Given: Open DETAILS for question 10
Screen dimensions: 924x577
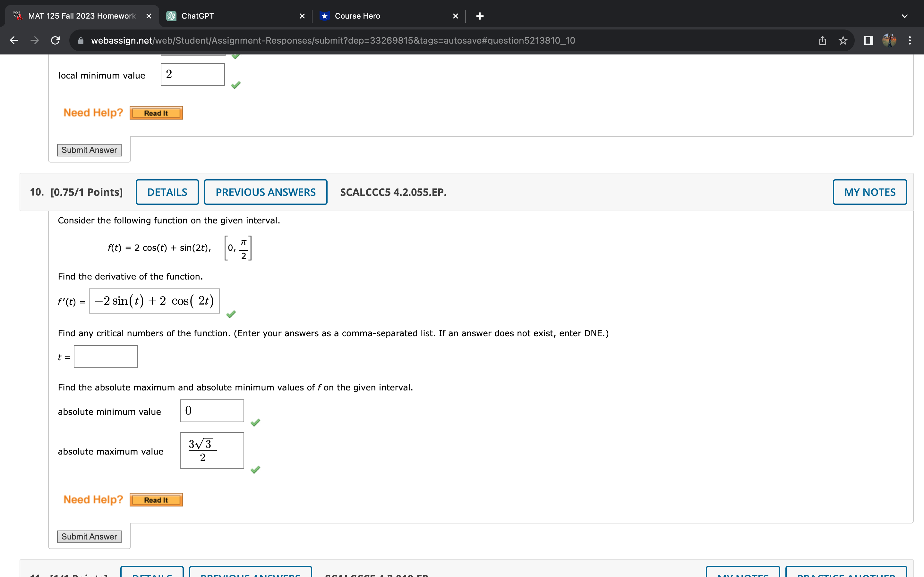Looking at the screenshot, I should point(167,192).
